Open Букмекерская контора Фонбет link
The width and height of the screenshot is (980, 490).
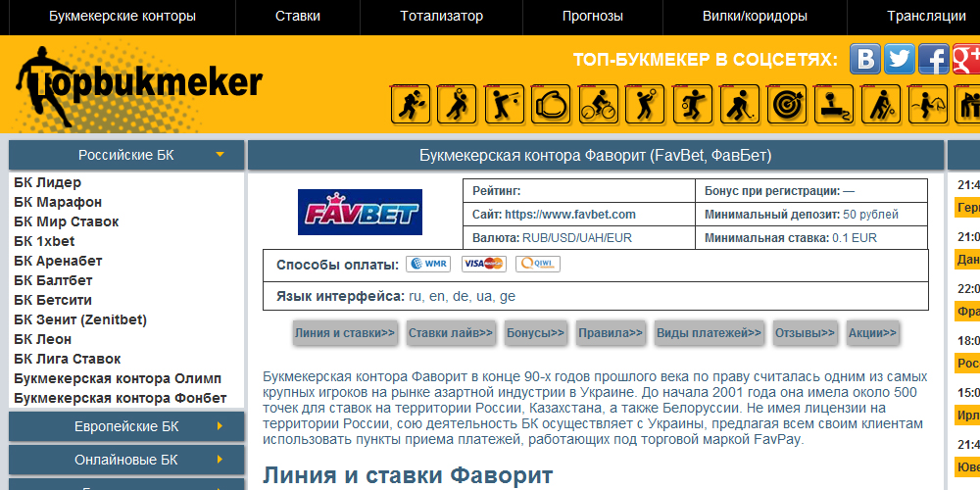point(120,398)
